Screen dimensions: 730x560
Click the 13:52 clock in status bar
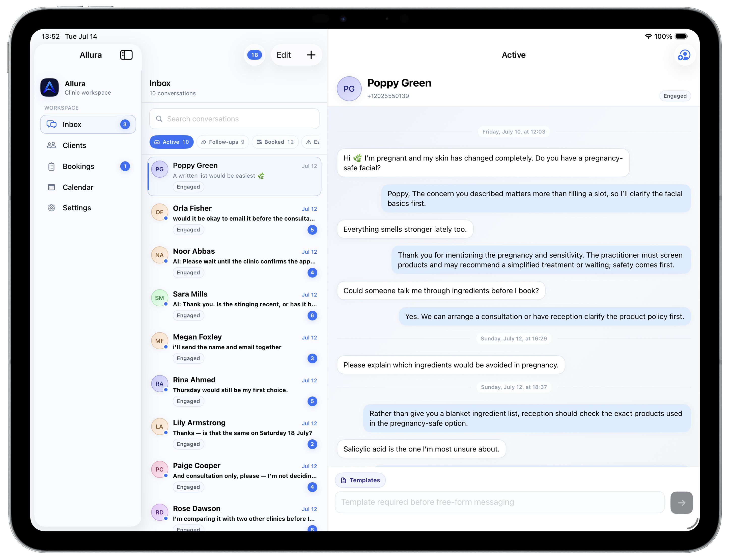point(51,36)
